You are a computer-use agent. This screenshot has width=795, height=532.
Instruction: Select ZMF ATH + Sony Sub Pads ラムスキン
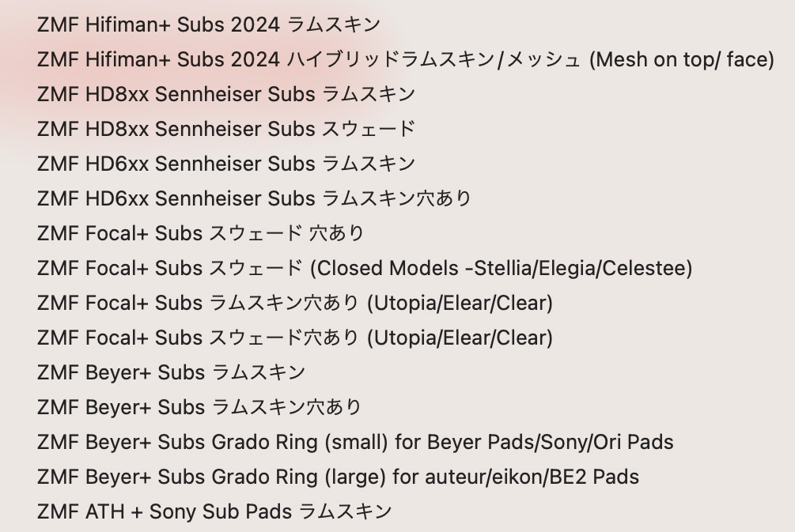214,511
